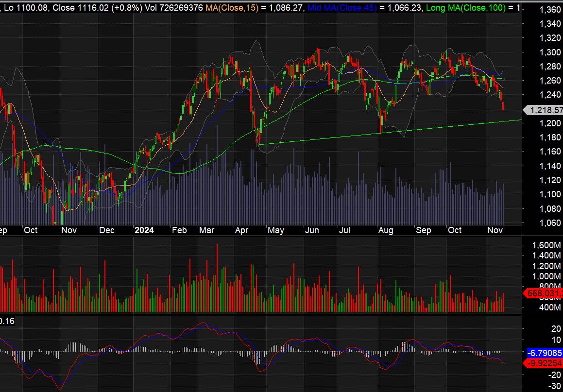The height and width of the screenshot is (392, 563).
Task: Click the 2024 year label on time axis
Action: tap(144, 230)
